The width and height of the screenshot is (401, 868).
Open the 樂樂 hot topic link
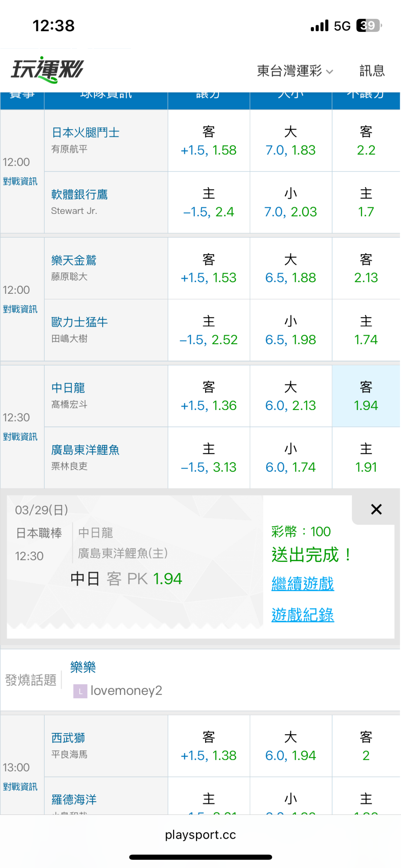[83, 667]
